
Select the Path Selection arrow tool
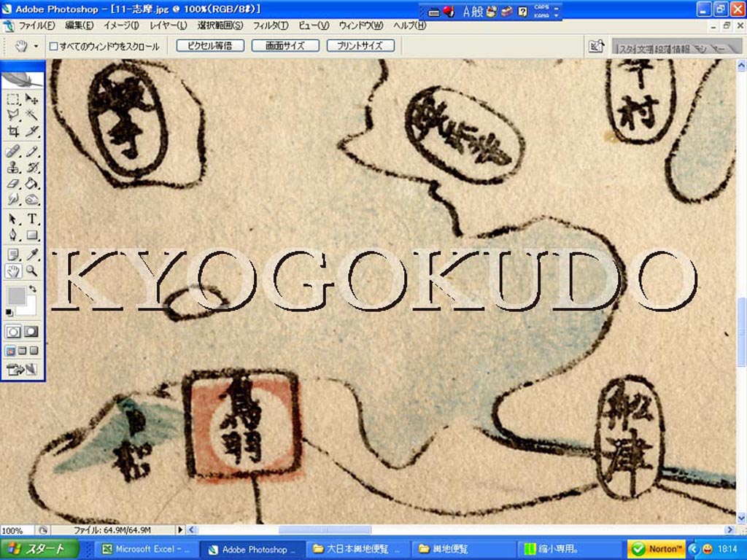click(13, 219)
